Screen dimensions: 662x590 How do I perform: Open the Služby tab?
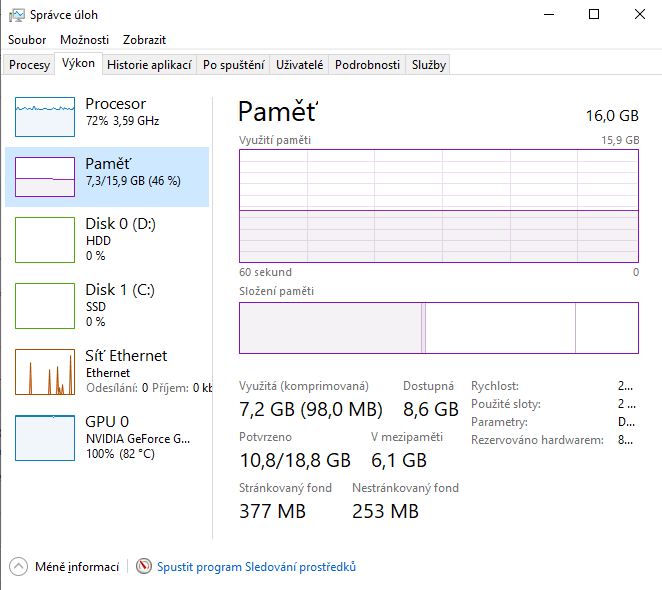(x=429, y=65)
